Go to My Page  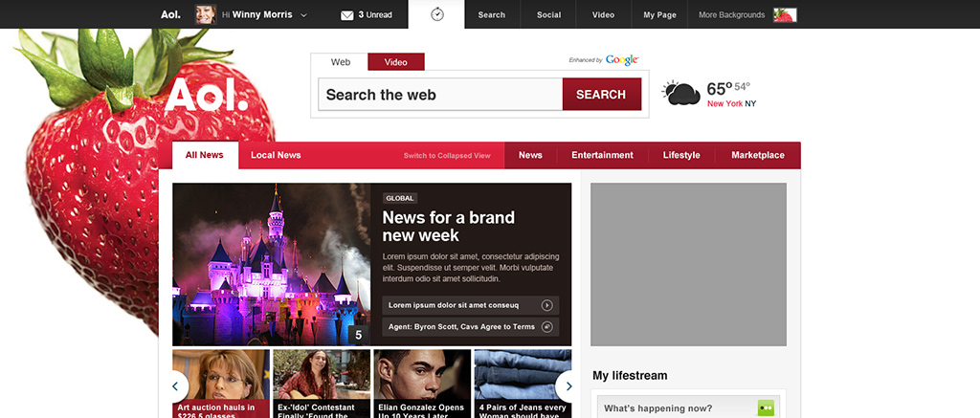pyautogui.click(x=660, y=14)
